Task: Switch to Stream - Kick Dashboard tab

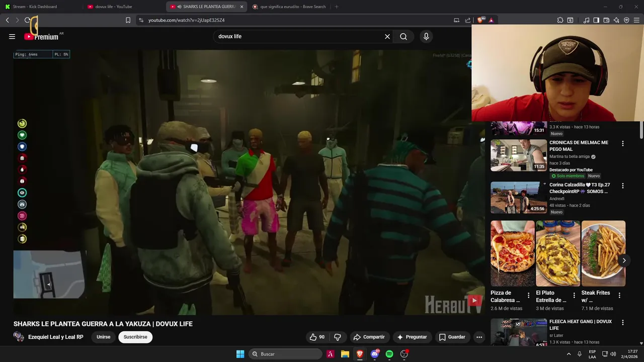Action: point(41,7)
